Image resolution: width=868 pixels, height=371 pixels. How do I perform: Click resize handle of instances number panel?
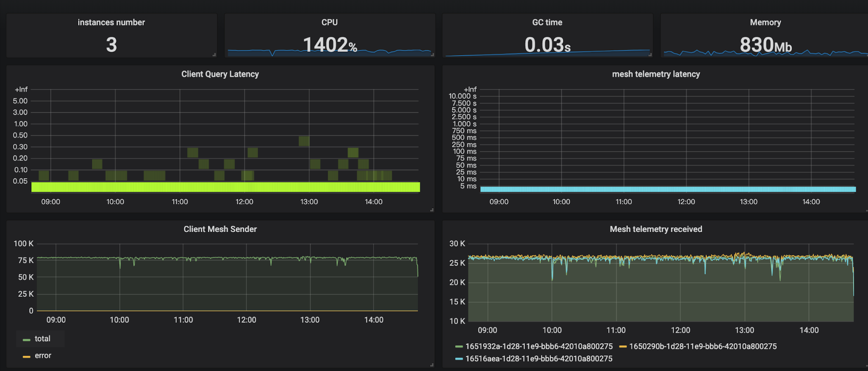pyautogui.click(x=214, y=55)
